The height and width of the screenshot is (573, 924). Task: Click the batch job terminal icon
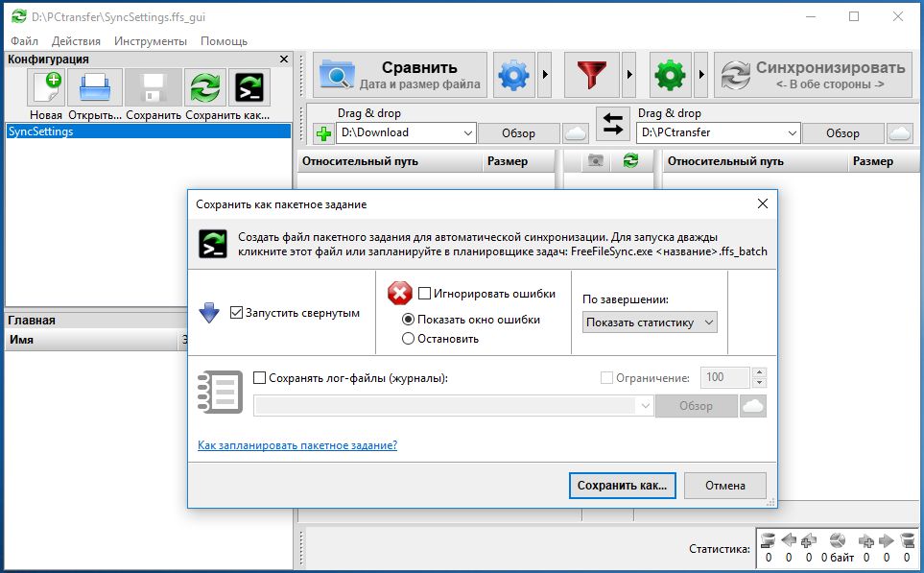pos(249,88)
